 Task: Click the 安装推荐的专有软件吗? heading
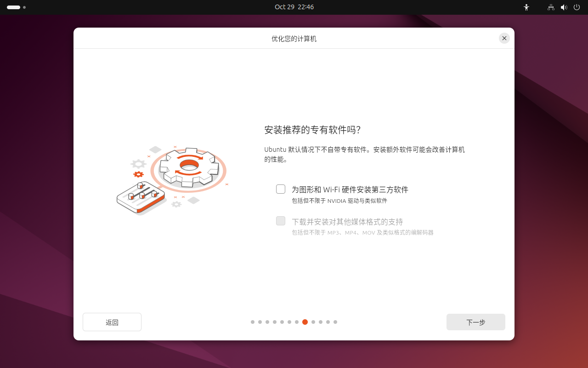pos(312,130)
